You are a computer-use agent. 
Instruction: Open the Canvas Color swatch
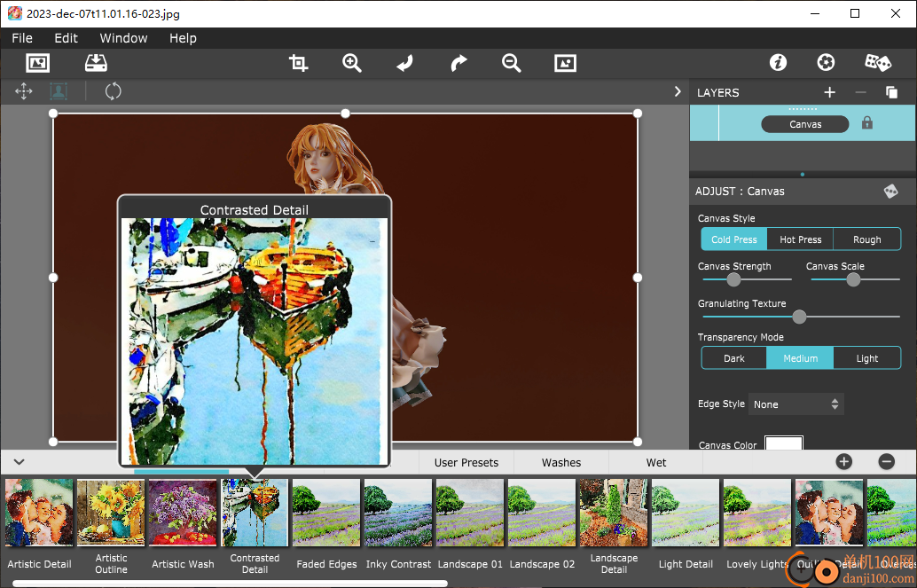[784, 443]
